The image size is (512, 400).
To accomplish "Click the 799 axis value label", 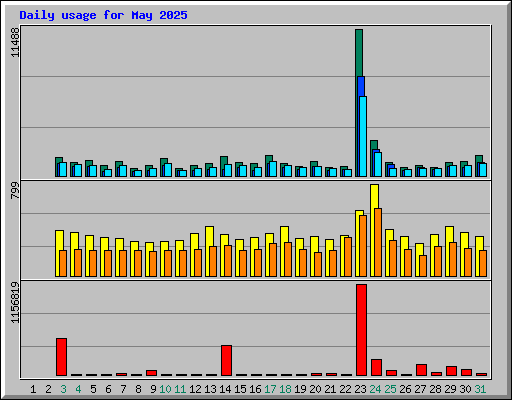I will [15, 191].
